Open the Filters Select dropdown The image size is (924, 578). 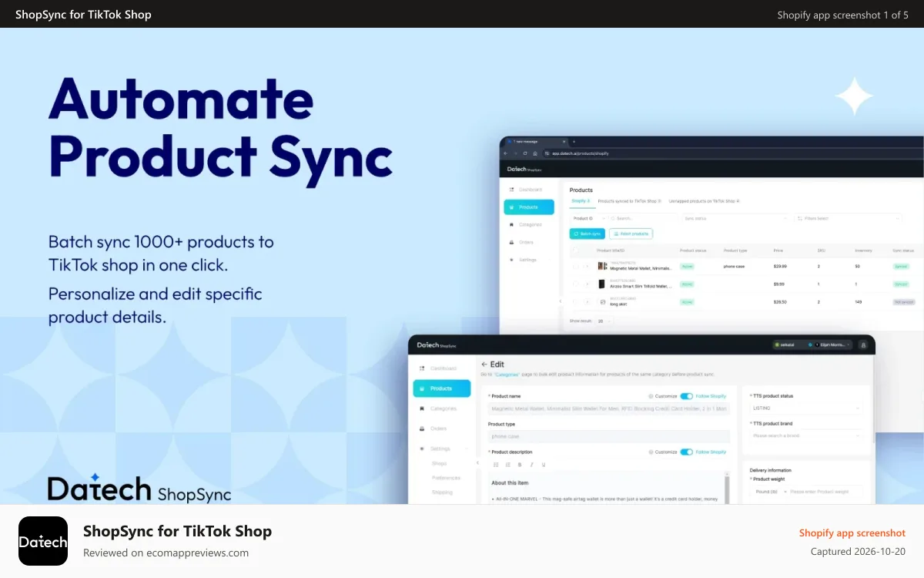[848, 218]
